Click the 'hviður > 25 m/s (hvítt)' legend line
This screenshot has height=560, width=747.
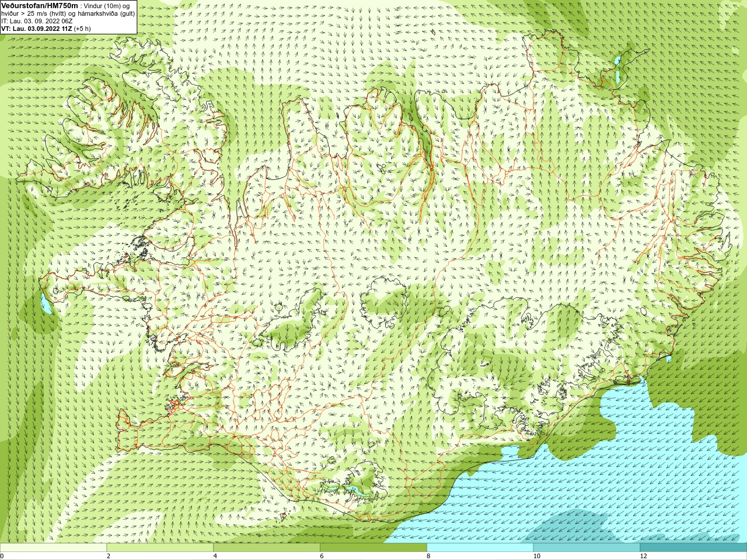tap(34, 13)
